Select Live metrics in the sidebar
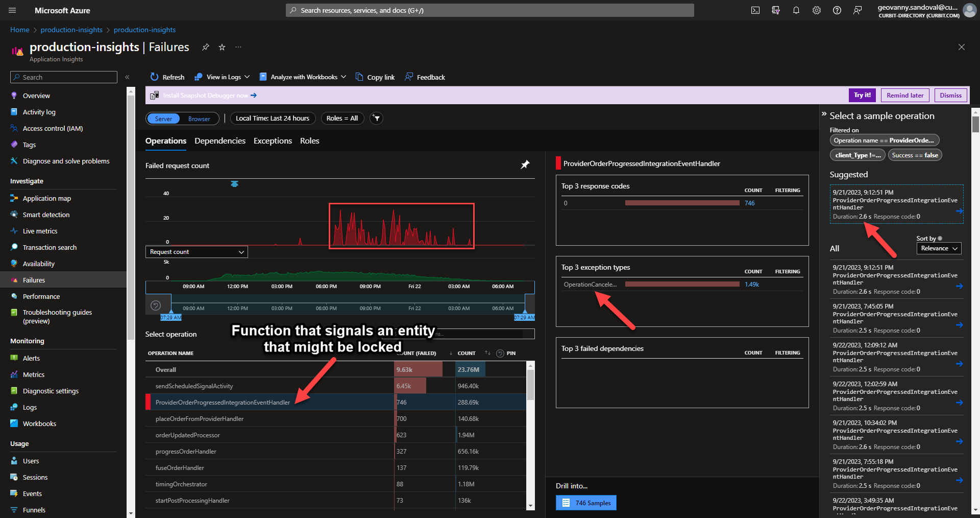980x518 pixels. [40, 231]
